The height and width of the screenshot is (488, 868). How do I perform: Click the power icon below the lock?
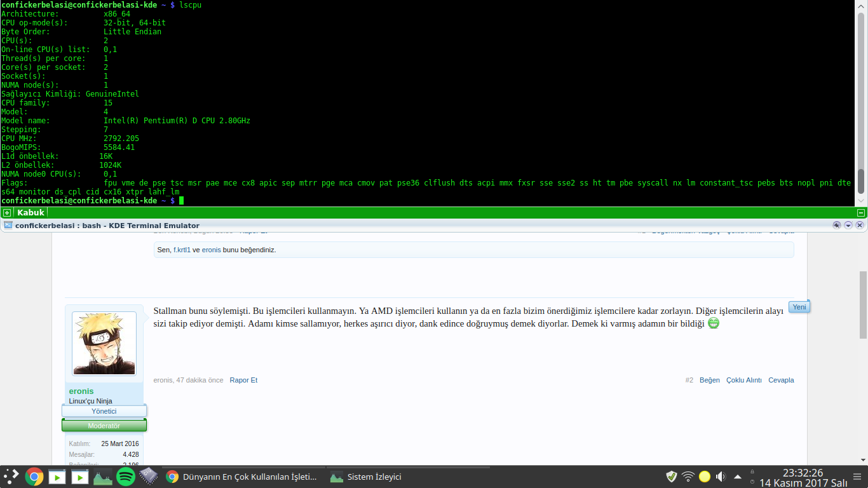click(752, 482)
